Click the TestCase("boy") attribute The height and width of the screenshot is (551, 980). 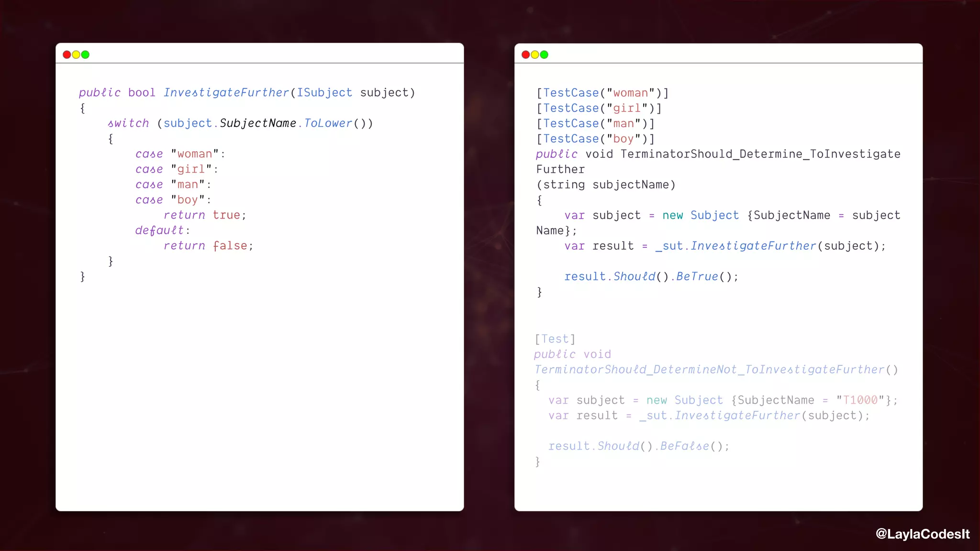pos(596,139)
